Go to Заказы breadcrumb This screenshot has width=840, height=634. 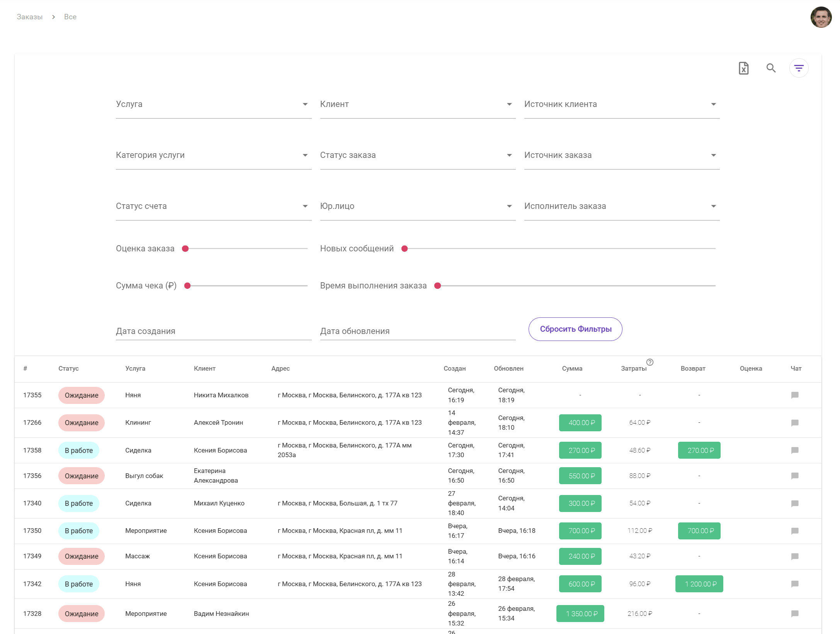[29, 17]
